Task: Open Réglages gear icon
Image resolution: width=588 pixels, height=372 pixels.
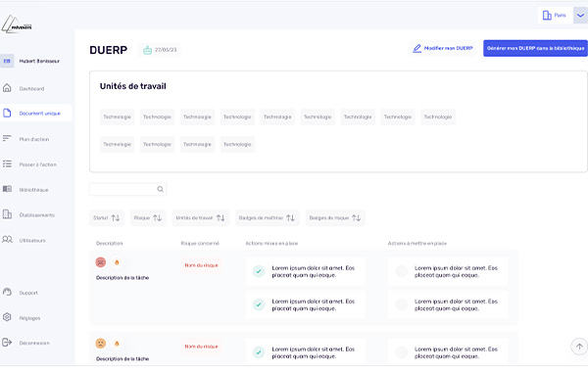Action: pos(7,317)
